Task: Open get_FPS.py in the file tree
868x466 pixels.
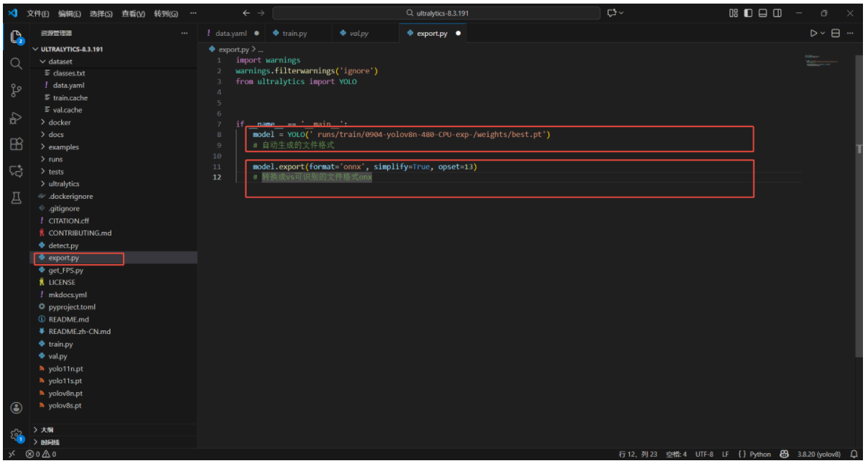Action: [115, 270]
